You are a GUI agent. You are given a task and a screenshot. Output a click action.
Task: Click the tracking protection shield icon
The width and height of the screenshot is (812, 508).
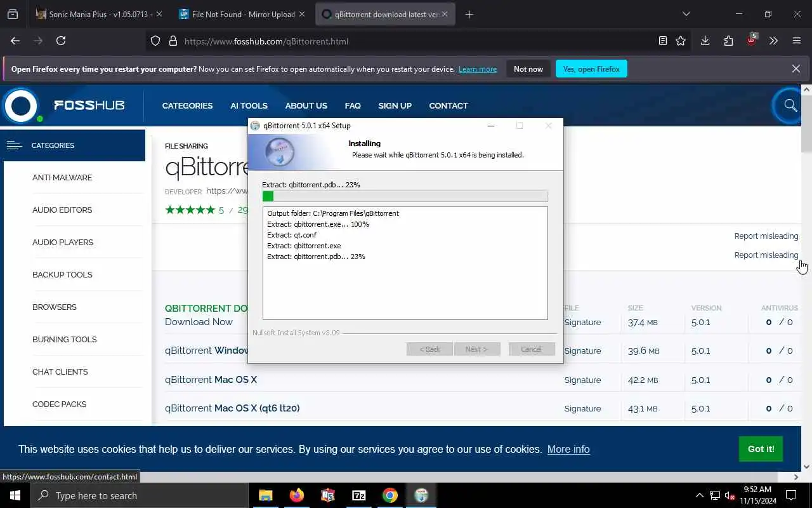155,41
